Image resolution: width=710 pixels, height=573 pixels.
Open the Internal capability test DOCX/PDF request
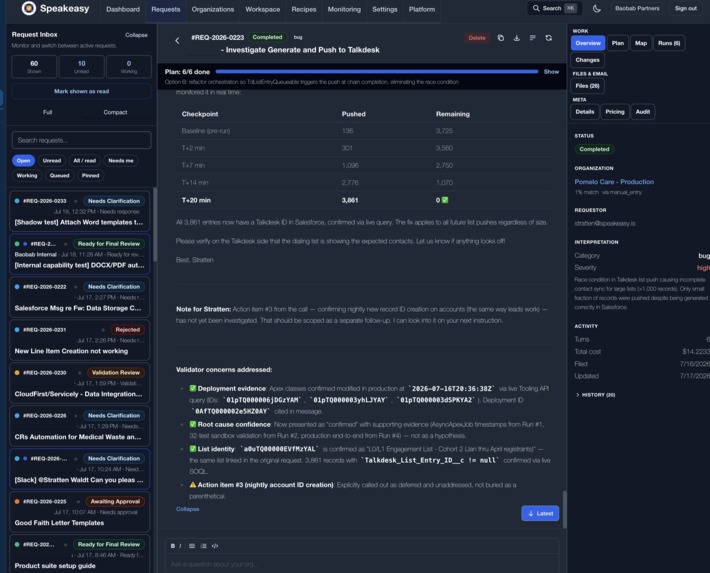(80, 254)
